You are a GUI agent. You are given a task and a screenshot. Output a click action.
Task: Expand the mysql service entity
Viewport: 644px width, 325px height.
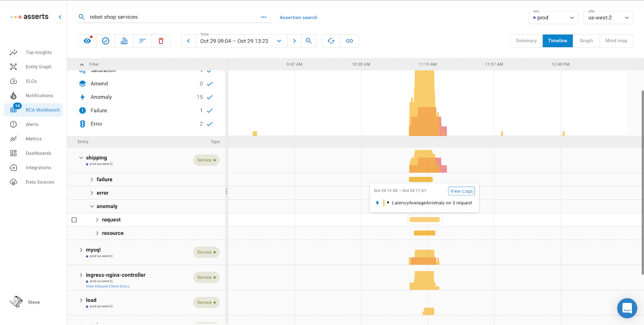(81, 250)
